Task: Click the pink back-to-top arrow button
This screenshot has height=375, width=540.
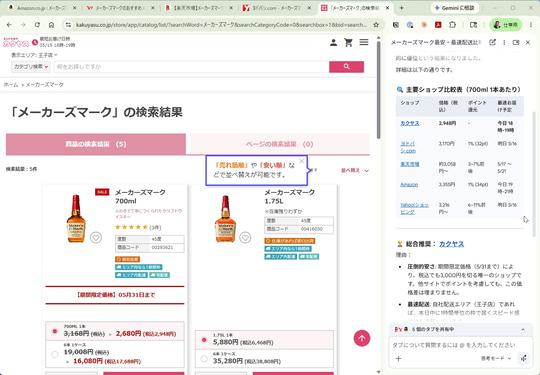Action: click(362, 338)
